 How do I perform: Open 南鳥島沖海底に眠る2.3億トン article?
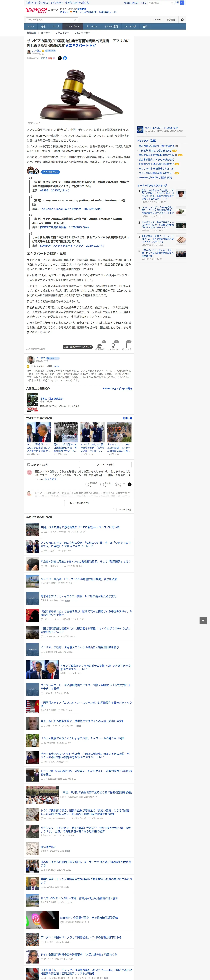pyautogui.click(x=85, y=562)
